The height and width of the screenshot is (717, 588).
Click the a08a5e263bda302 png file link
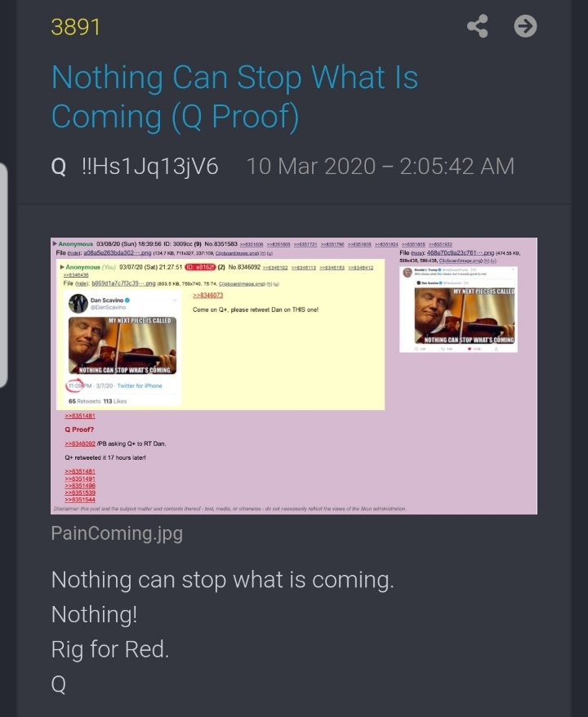click(x=117, y=253)
